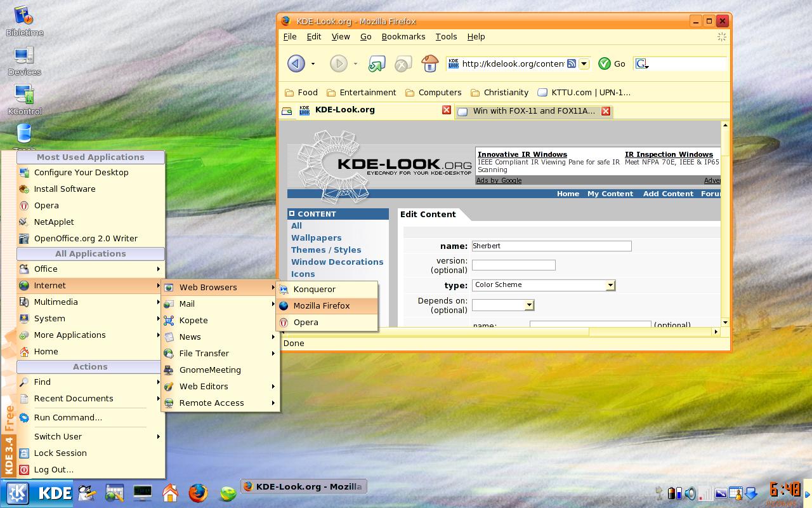Select Opera in Web Browsers submenu
Image resolution: width=812 pixels, height=508 pixels.
[327, 322]
